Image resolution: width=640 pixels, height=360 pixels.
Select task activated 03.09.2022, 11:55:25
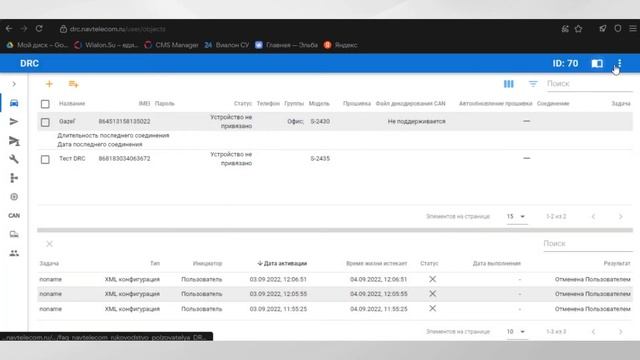[x=278, y=309]
